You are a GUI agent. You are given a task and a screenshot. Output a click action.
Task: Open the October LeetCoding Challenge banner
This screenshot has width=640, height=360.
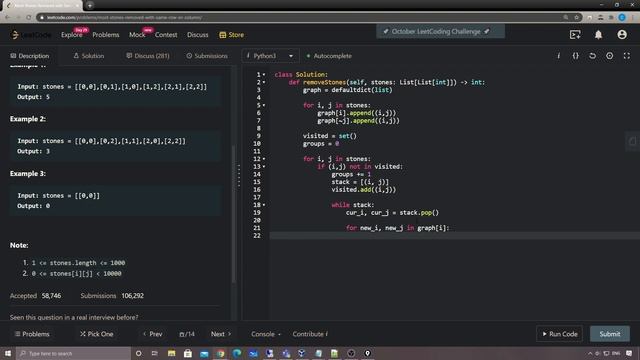pos(440,31)
